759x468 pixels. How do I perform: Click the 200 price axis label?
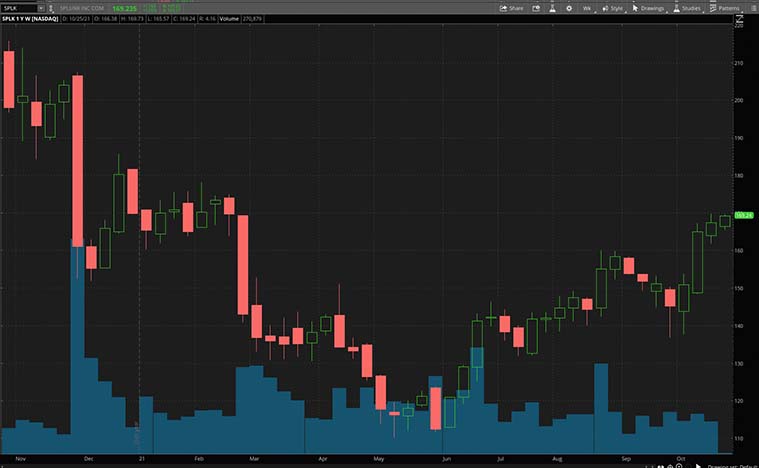tap(739, 100)
